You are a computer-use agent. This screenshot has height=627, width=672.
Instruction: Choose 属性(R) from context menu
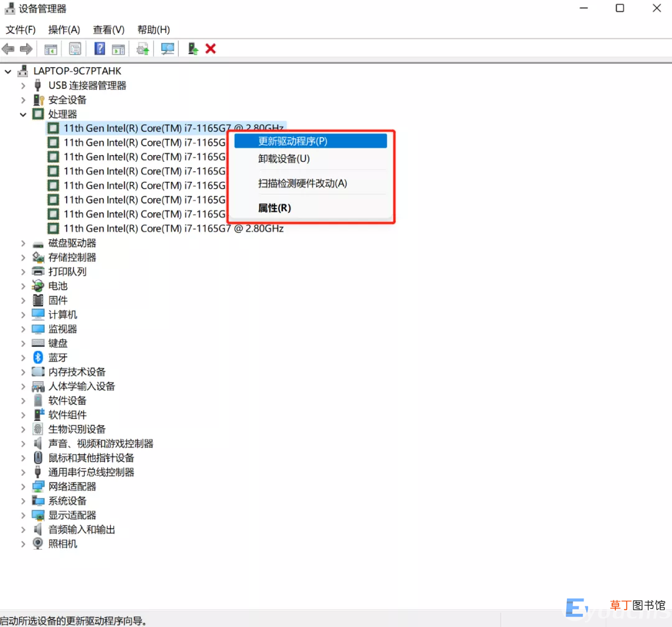click(310, 208)
